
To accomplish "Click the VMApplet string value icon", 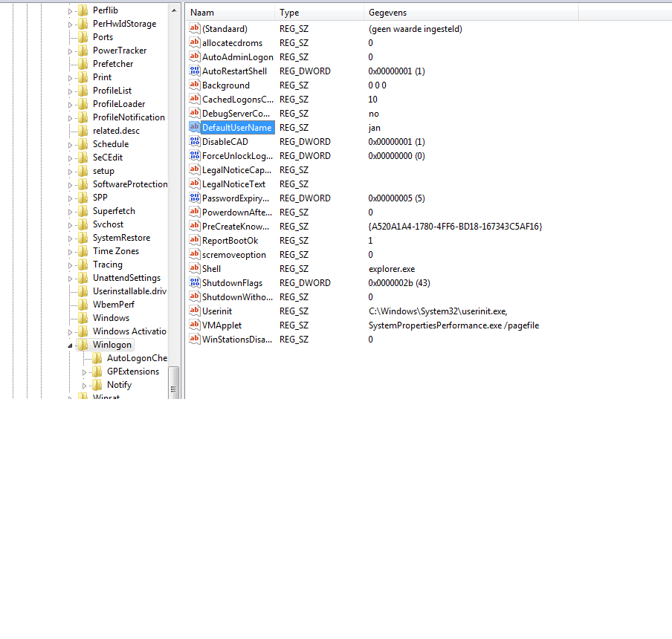I will (195, 325).
